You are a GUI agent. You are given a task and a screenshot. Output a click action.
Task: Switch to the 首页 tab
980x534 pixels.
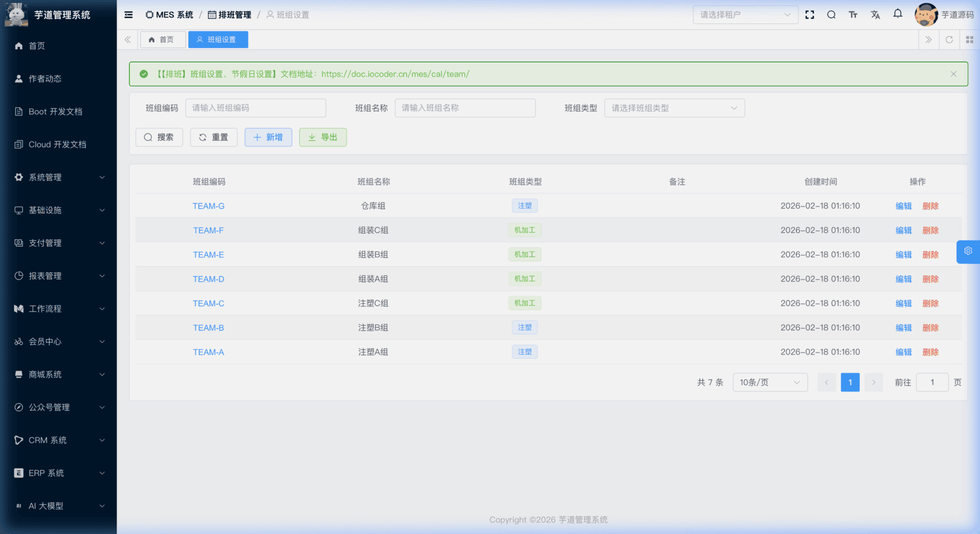tap(162, 40)
